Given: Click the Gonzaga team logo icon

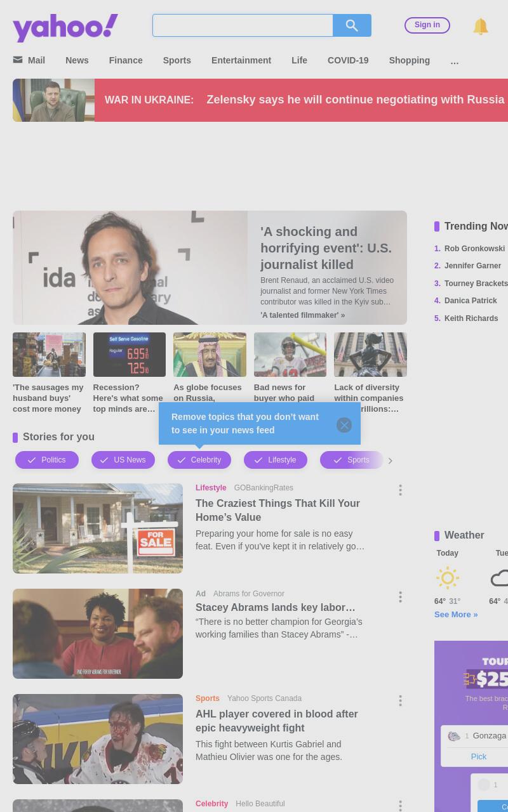Looking at the screenshot, I should [454, 737].
